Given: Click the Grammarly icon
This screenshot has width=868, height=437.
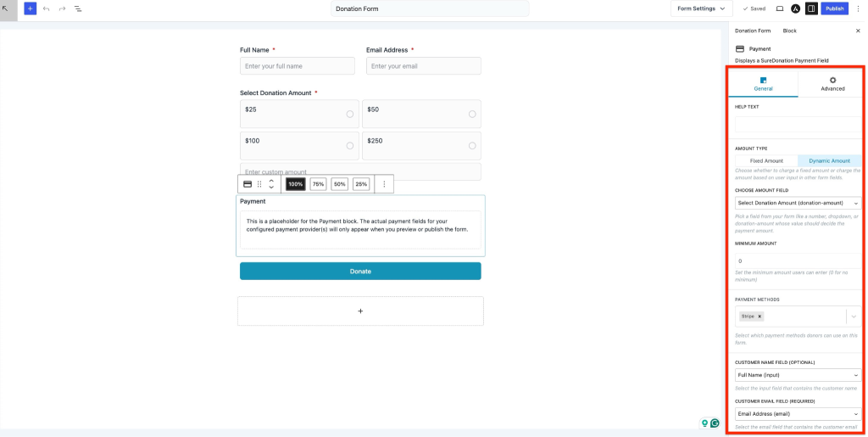Looking at the screenshot, I should tap(715, 423).
